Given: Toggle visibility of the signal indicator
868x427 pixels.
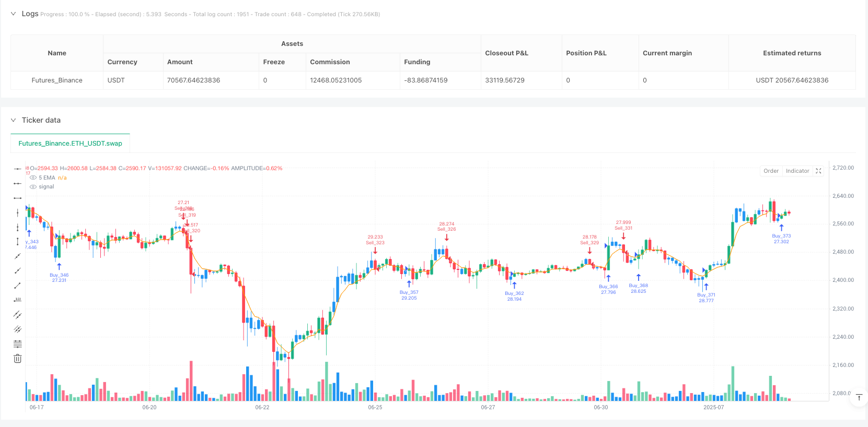Looking at the screenshot, I should 33,187.
